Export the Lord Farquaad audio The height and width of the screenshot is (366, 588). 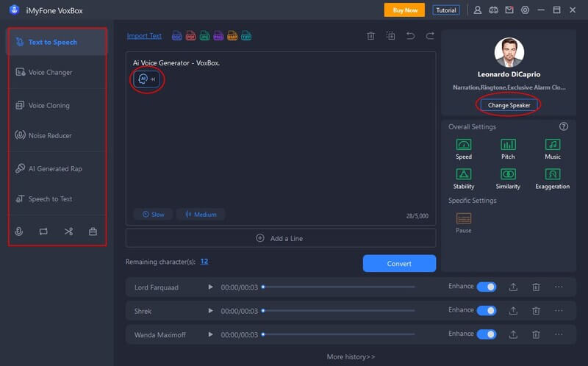(x=513, y=287)
